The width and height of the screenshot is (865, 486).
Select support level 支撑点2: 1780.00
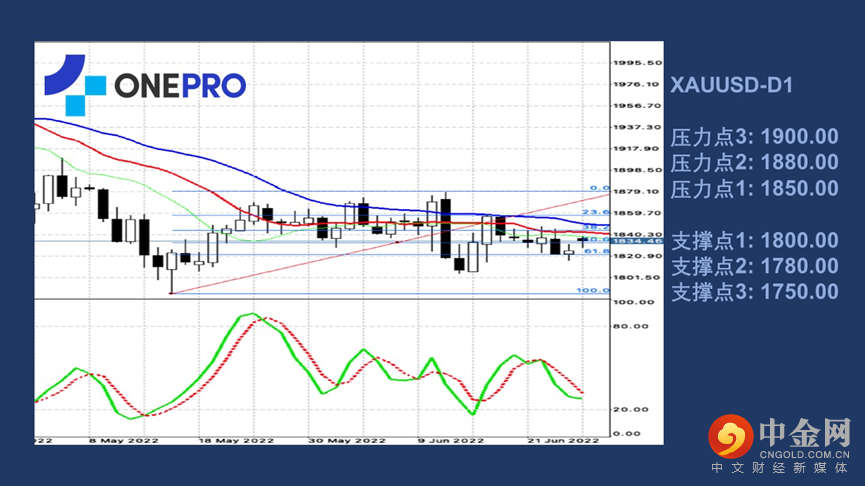(755, 266)
